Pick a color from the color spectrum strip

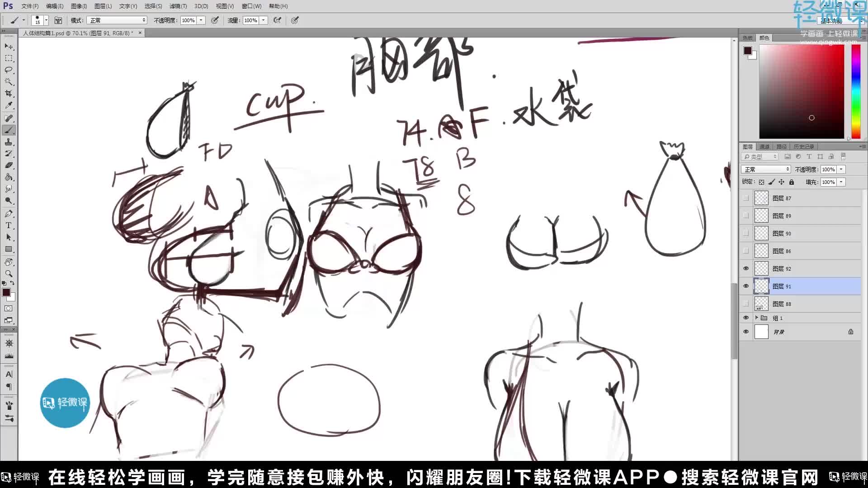pyautogui.click(x=856, y=90)
